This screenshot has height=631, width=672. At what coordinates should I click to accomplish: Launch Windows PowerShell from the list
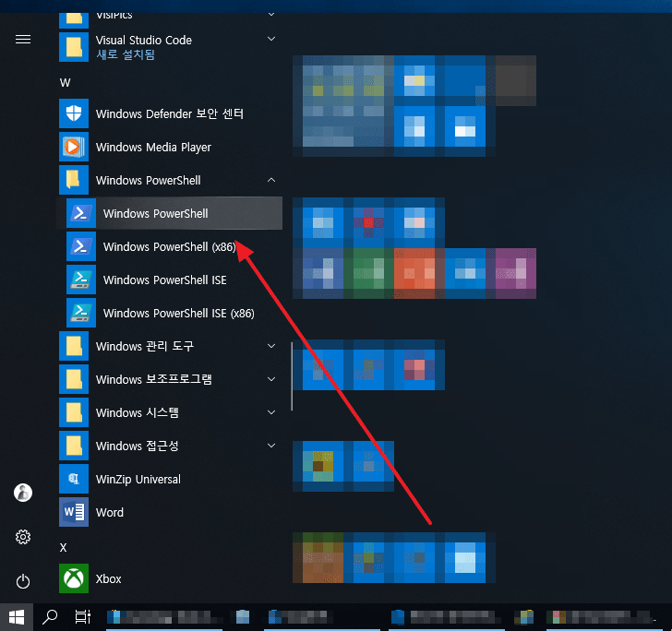click(169, 213)
